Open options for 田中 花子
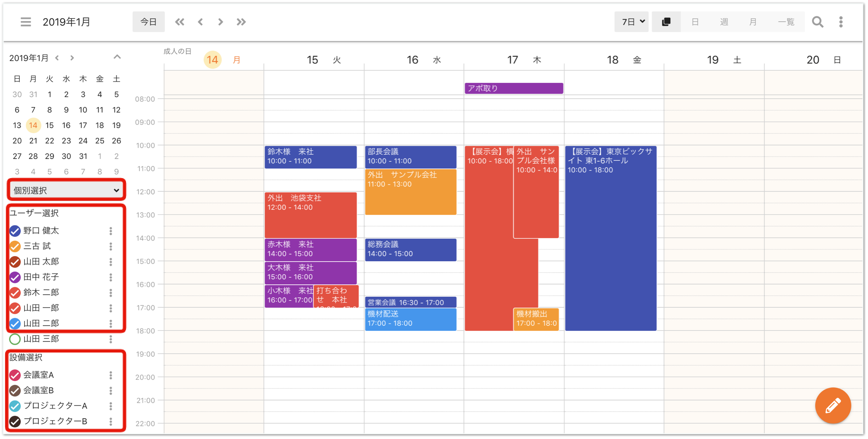 coord(111,277)
